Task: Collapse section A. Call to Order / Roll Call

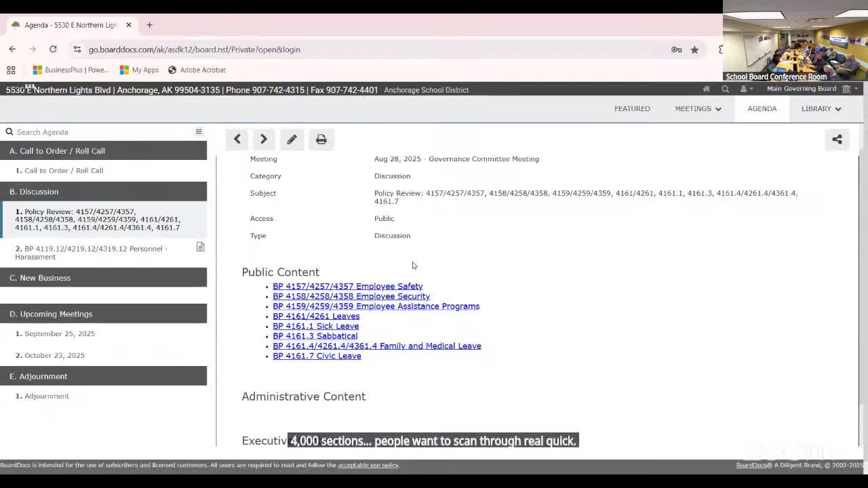Action: coord(103,150)
